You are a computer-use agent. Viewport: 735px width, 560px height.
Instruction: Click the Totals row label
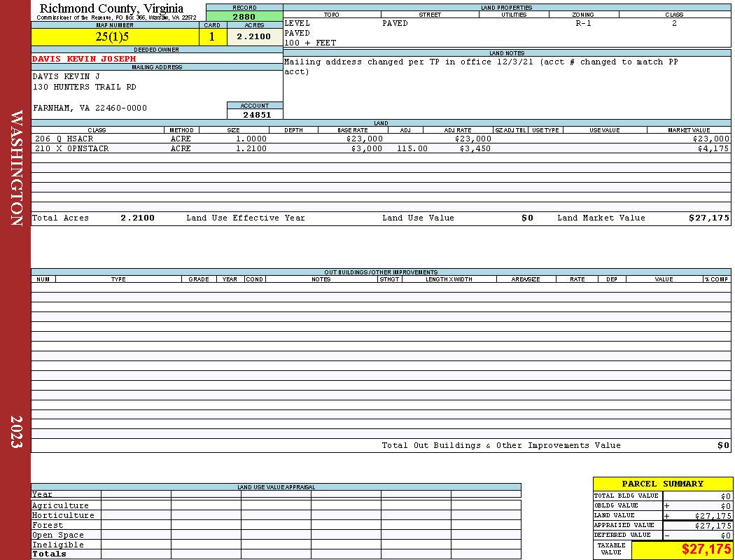coord(49,554)
